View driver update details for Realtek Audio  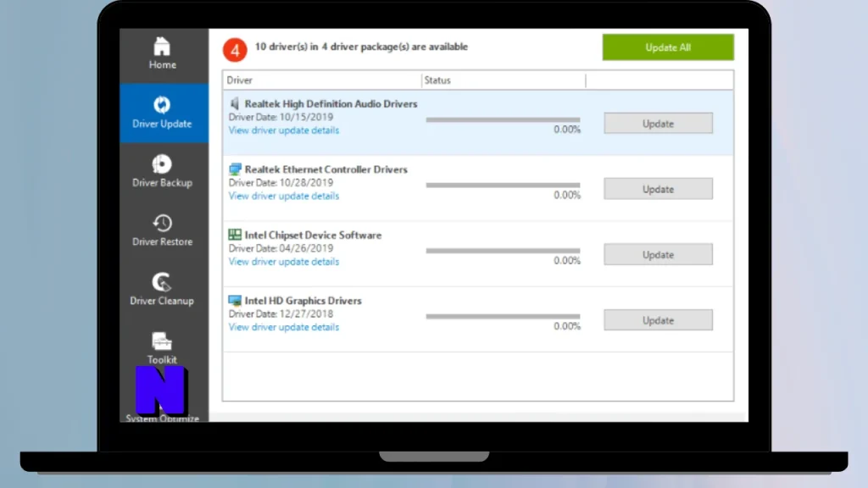pyautogui.click(x=283, y=130)
